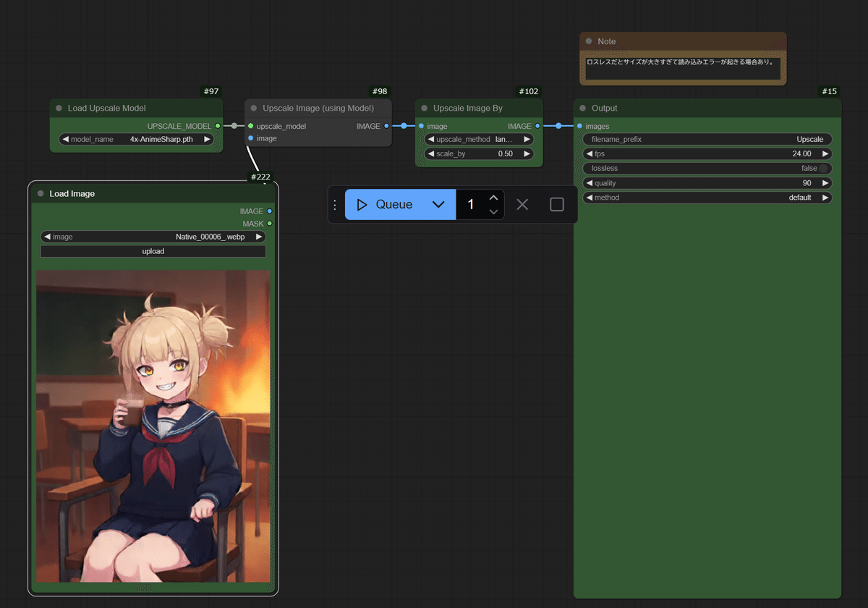868x608 pixels.
Task: Click the IMAGE output socket on Load Image
Action: [x=270, y=211]
